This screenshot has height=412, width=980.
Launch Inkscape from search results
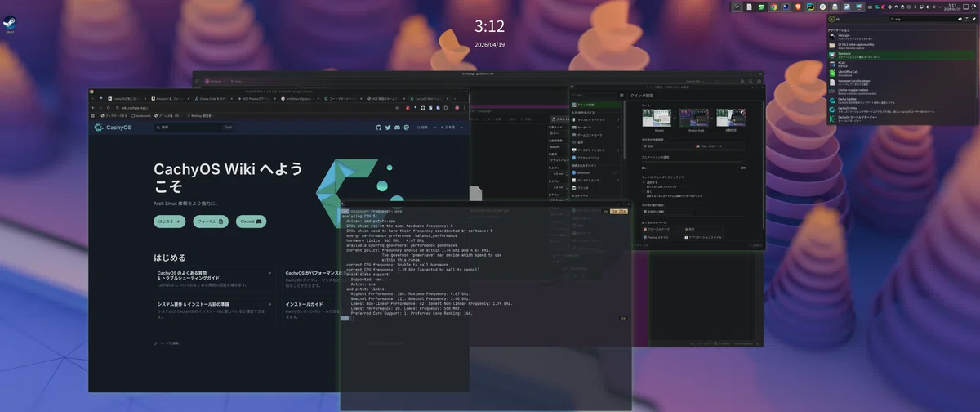click(902, 37)
